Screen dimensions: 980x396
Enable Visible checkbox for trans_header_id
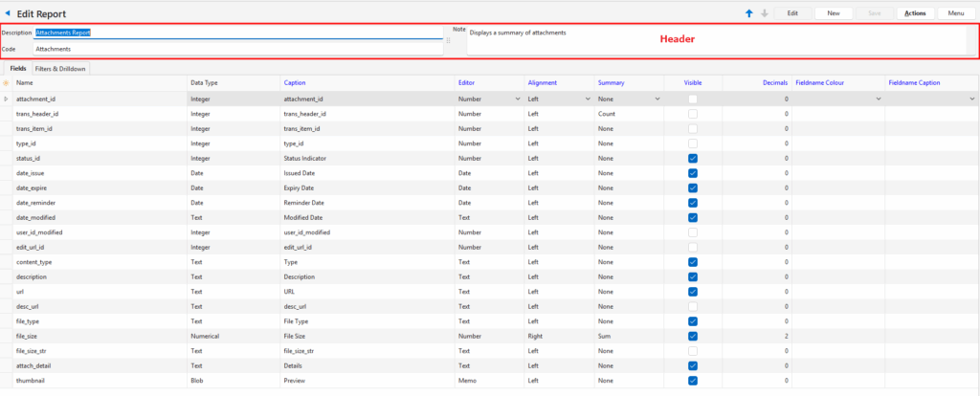[x=693, y=114]
